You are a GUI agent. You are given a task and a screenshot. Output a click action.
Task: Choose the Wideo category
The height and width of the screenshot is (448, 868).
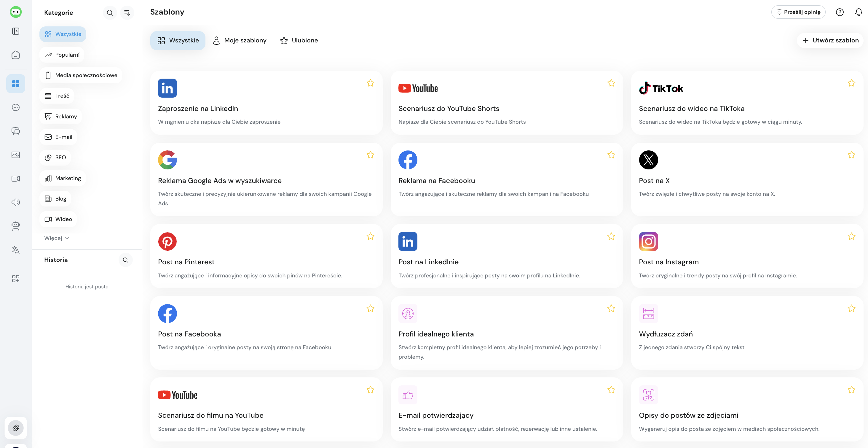coord(58,219)
